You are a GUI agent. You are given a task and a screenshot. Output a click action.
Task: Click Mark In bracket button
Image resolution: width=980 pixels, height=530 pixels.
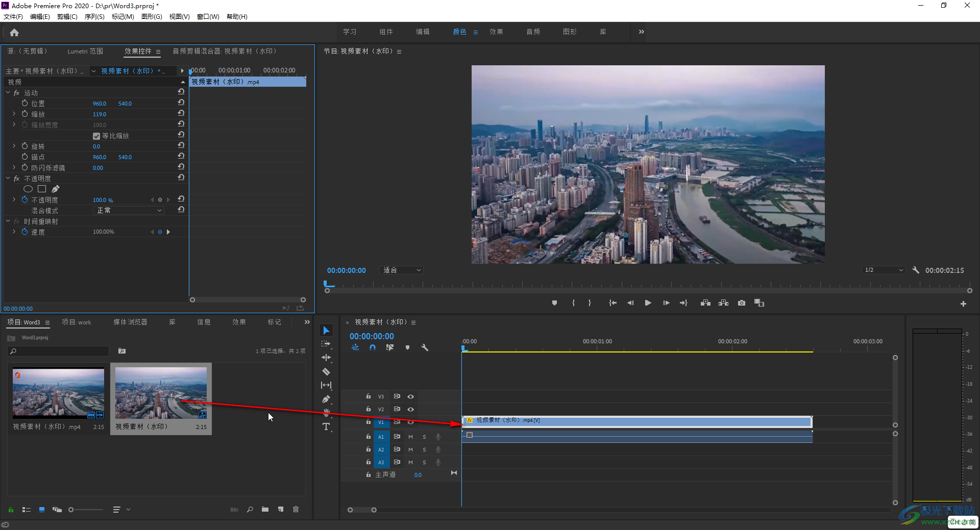click(x=573, y=303)
